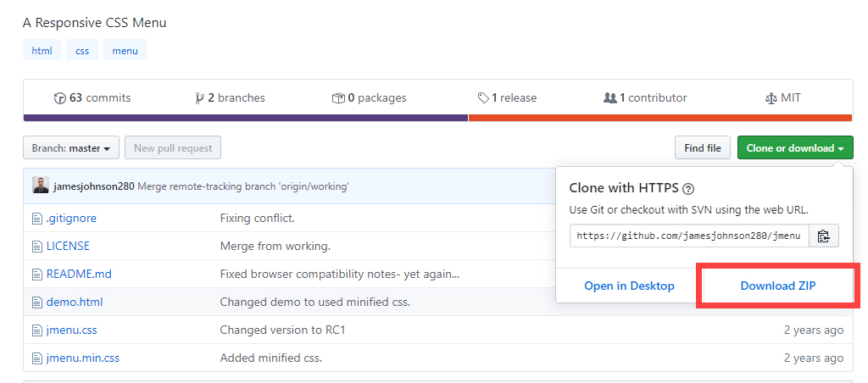Viewport: 868px width, 383px height.
Task: Click the jamesjohnson280 username link
Action: 94,186
